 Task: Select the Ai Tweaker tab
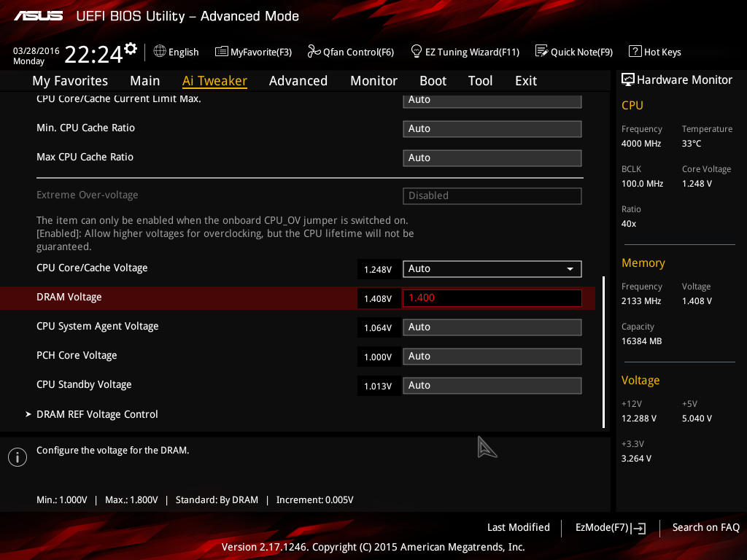click(x=214, y=81)
